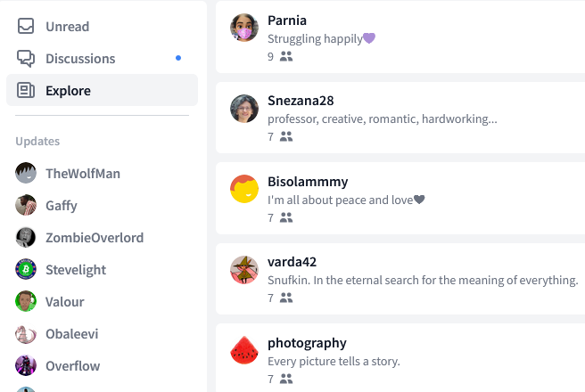Click members icon under Parnia
This screenshot has width=585, height=392.
click(x=286, y=56)
